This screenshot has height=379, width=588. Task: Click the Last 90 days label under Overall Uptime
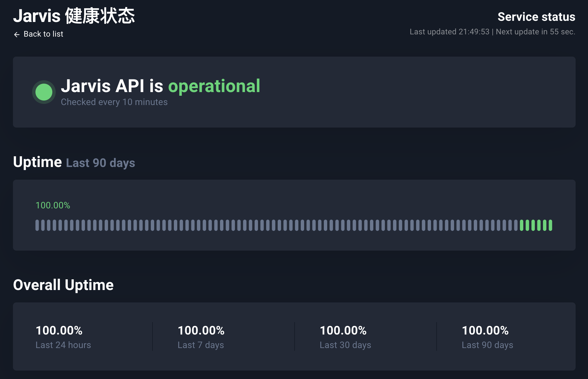pos(488,345)
